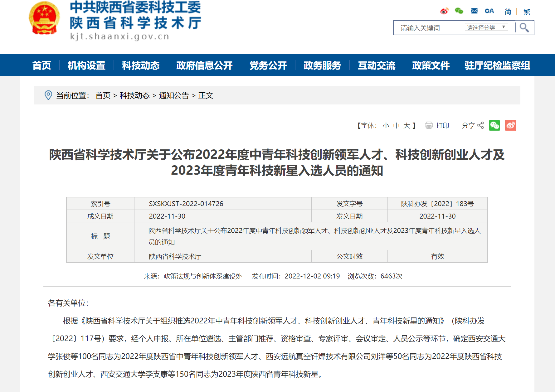Click the 发文字号 label cell
555x392 pixels.
point(349,204)
